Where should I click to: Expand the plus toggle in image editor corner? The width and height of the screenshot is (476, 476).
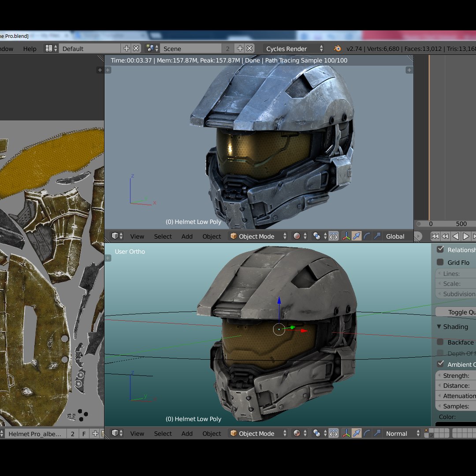pyautogui.click(x=100, y=70)
